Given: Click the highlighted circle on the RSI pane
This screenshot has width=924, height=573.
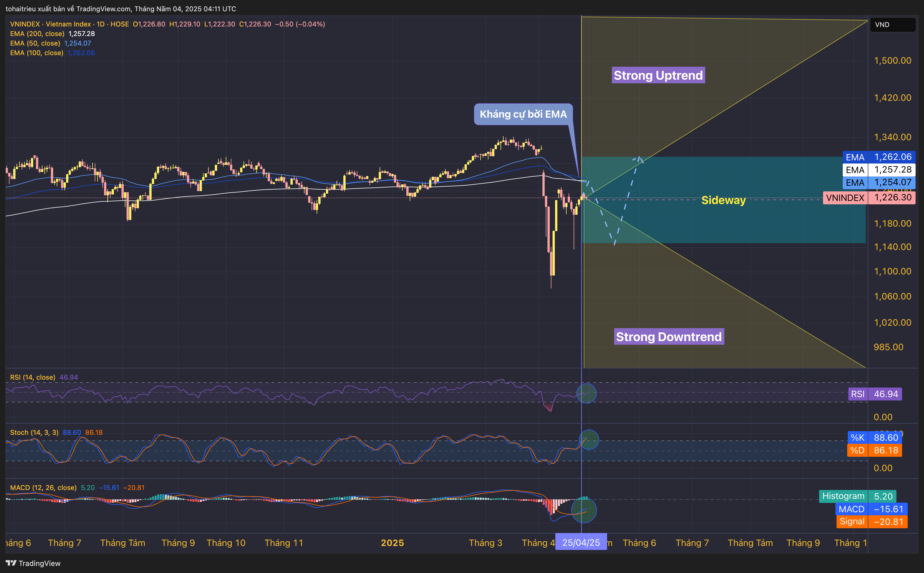Looking at the screenshot, I should [586, 393].
